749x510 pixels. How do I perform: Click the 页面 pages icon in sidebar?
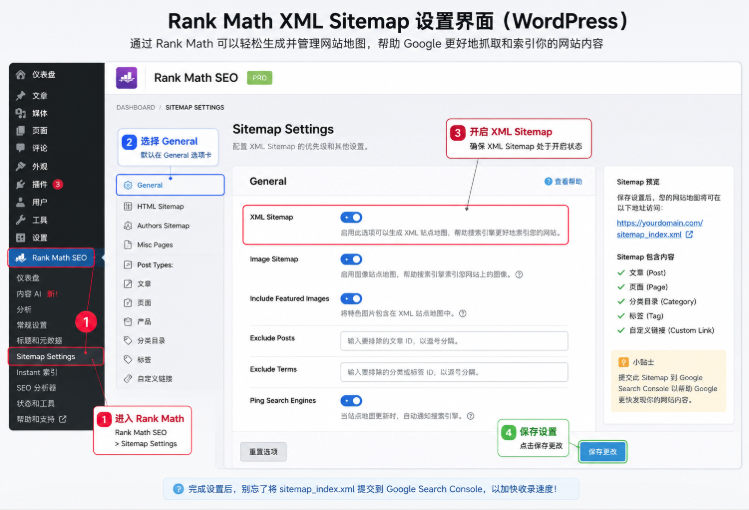21,130
